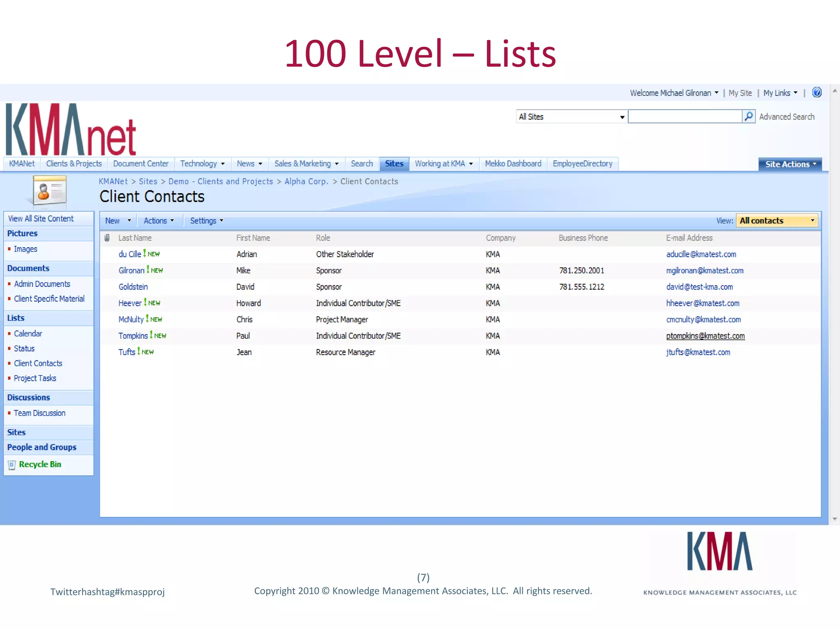Click the People and Groups heading
Screen dimensions: 840x630
pyautogui.click(x=42, y=447)
